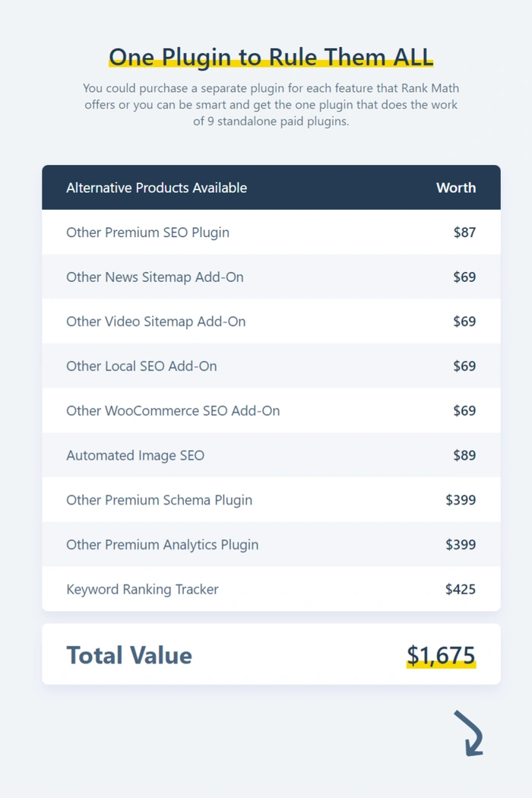This screenshot has height=798, width=532.
Task: Select the 'Other Premium Analytics Plugin' row label
Action: click(163, 545)
